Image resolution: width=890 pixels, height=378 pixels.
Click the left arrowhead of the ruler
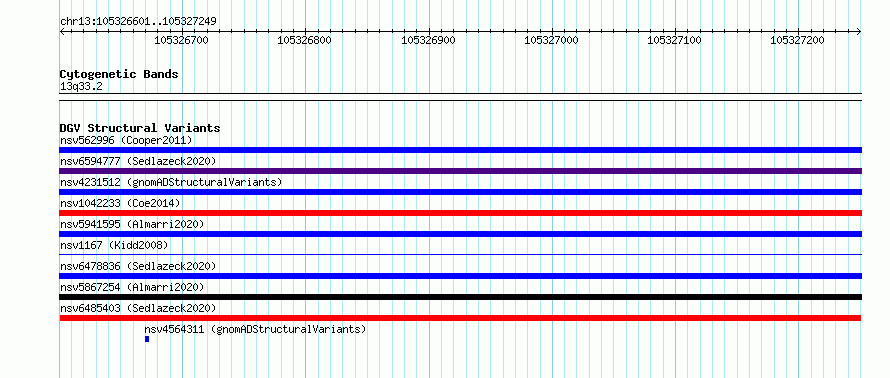click(x=62, y=32)
